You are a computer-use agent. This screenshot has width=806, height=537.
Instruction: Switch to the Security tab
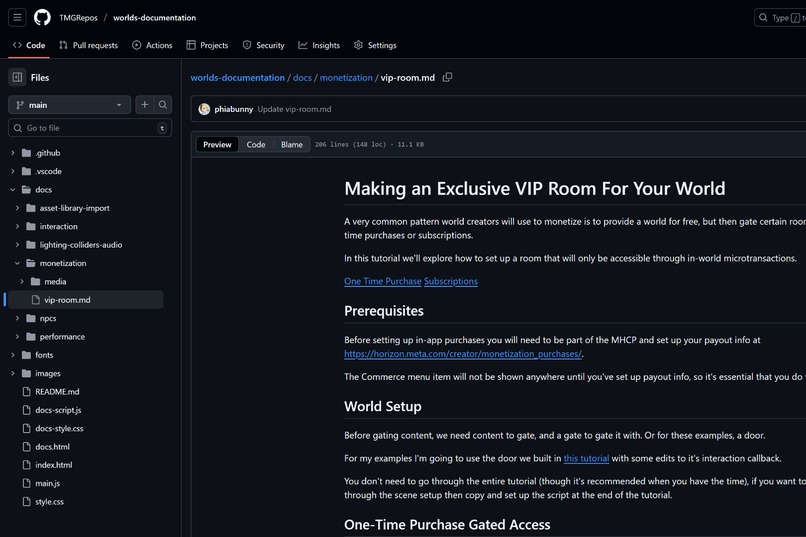[263, 45]
